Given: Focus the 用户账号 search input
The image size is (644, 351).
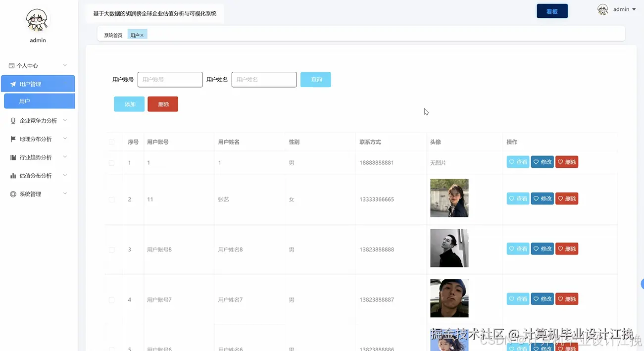Looking at the screenshot, I should [x=170, y=80].
